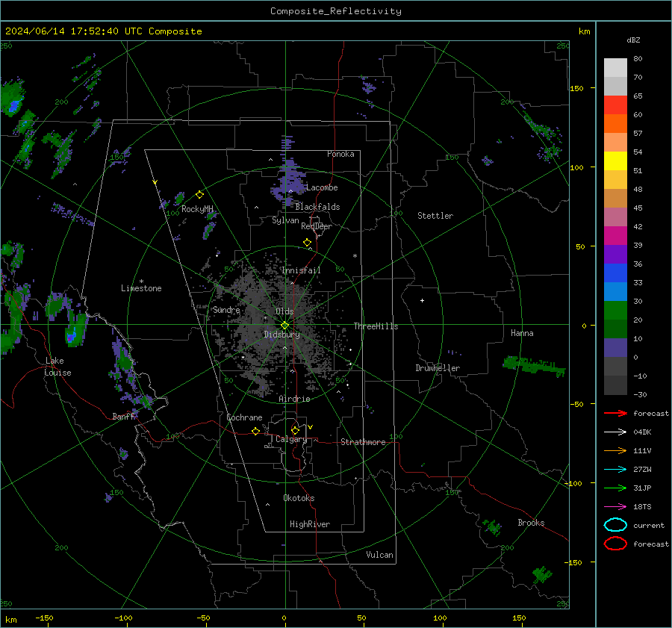Click the magenta 18TS arrow legend icon
Screen dimensions: 672x628
point(615,507)
